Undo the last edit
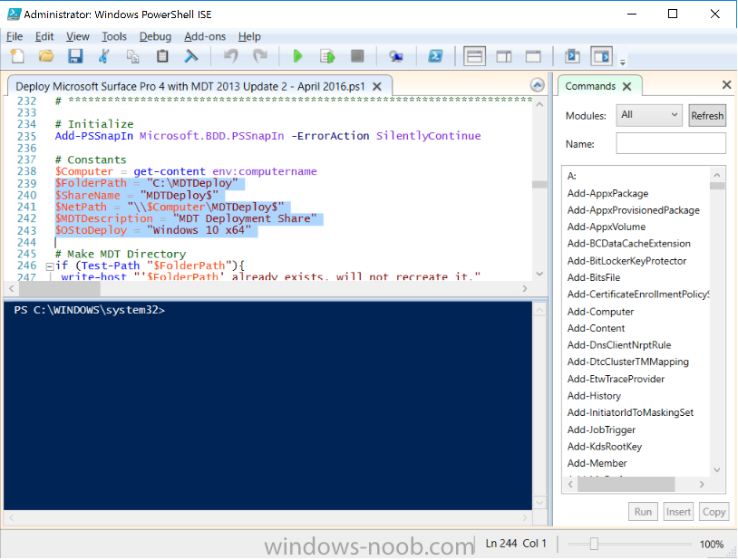This screenshot has width=738, height=560. coord(230,56)
